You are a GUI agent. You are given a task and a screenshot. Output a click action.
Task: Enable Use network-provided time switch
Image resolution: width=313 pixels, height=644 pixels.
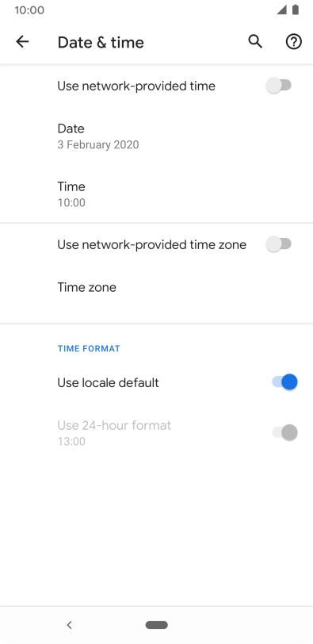coord(279,86)
